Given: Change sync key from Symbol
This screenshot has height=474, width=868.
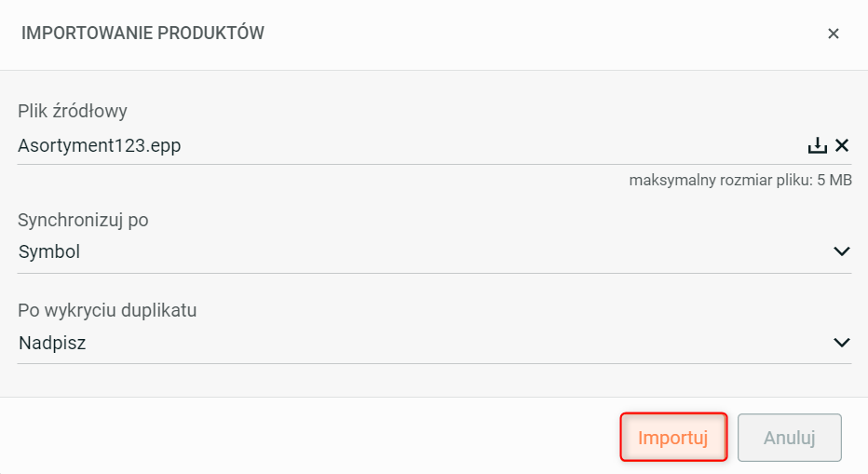Looking at the screenshot, I should (419, 251).
